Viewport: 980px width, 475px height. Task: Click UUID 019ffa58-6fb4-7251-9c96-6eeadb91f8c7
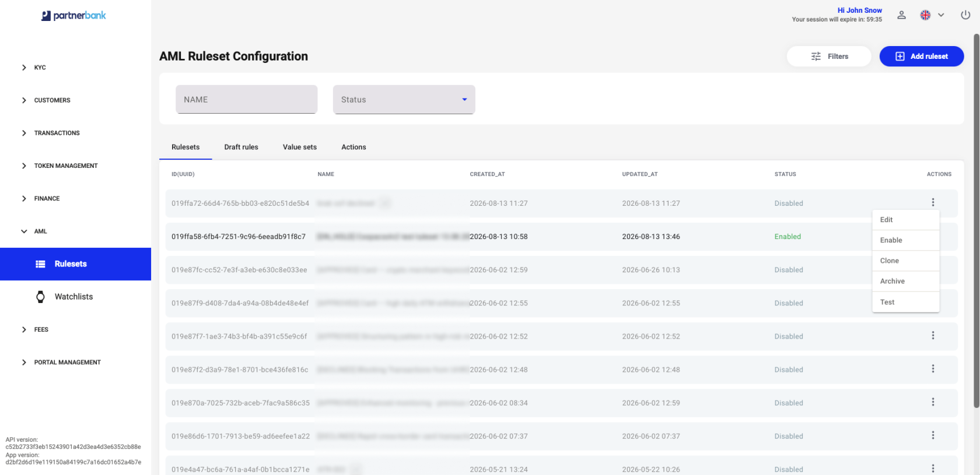point(239,237)
